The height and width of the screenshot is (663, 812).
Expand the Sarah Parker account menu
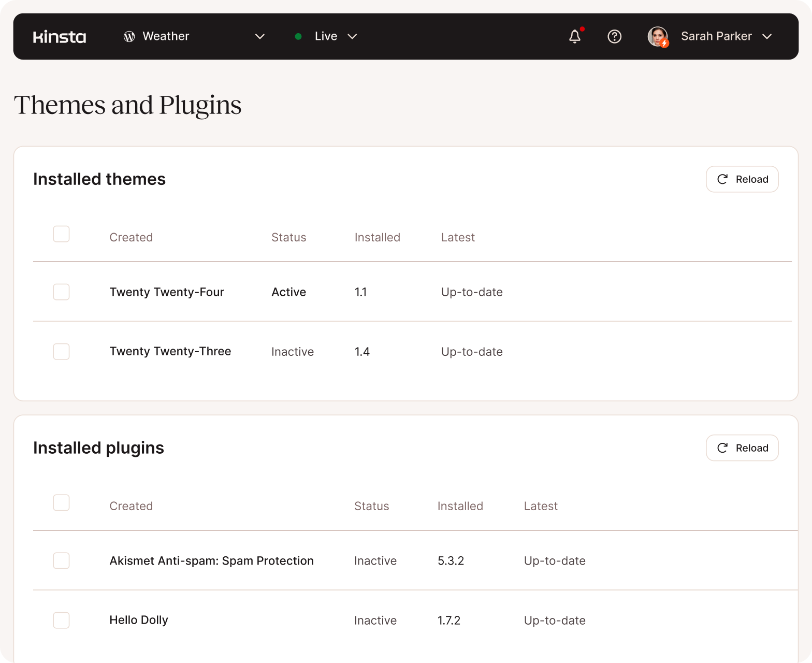coord(767,36)
